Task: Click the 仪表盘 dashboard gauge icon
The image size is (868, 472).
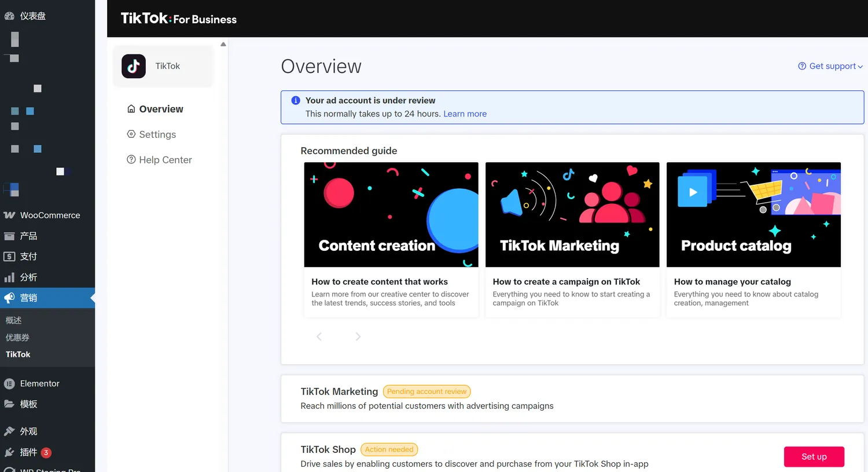Action: tap(9, 16)
